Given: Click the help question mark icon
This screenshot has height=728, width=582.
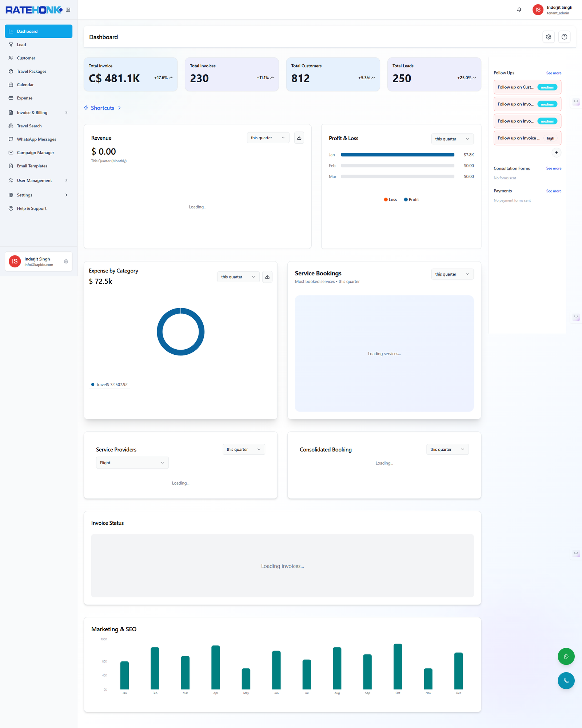Looking at the screenshot, I should [564, 37].
